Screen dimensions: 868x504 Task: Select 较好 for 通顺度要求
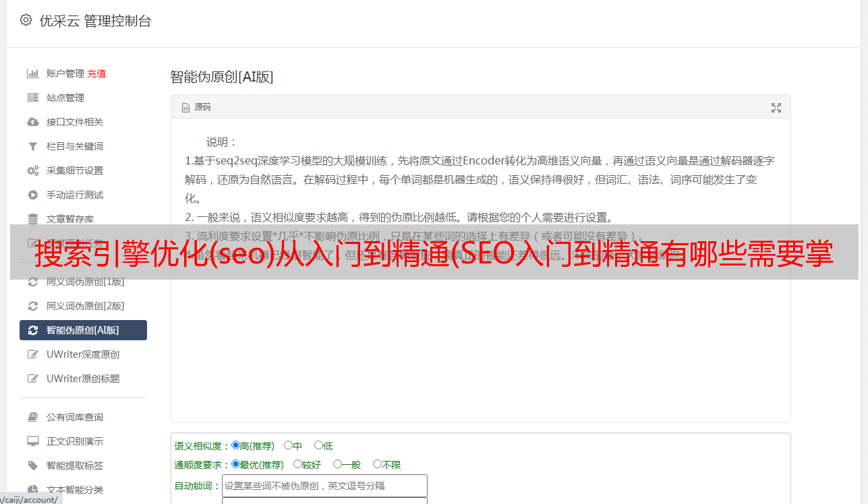click(x=297, y=464)
